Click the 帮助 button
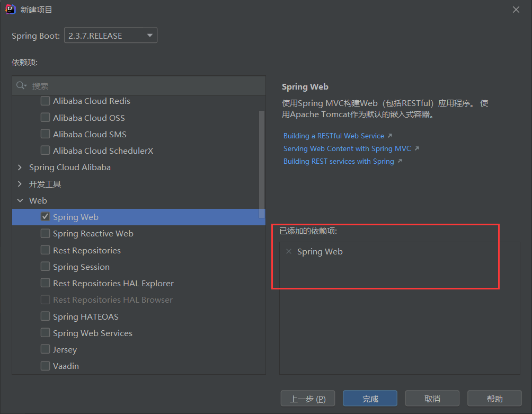The width and height of the screenshot is (532, 414). (495, 399)
